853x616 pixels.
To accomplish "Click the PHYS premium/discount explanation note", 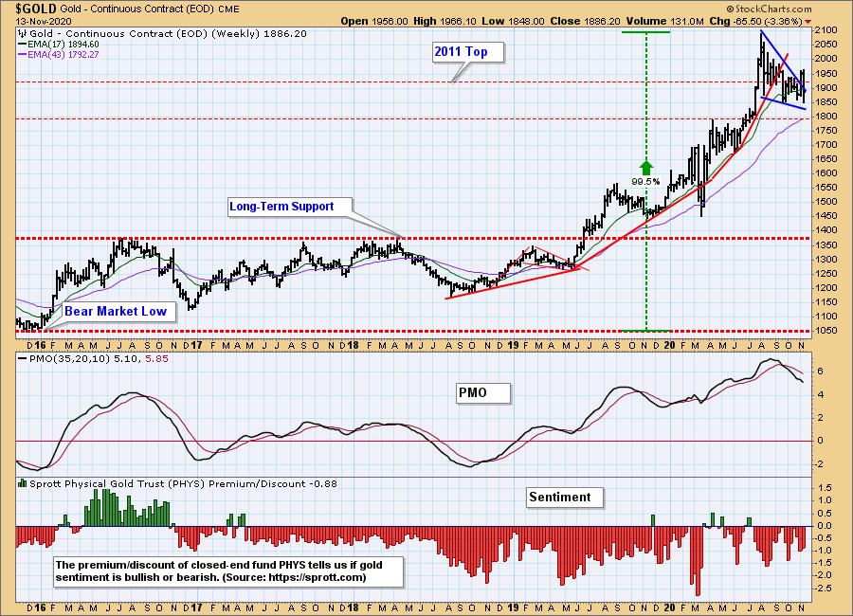I will [228, 571].
